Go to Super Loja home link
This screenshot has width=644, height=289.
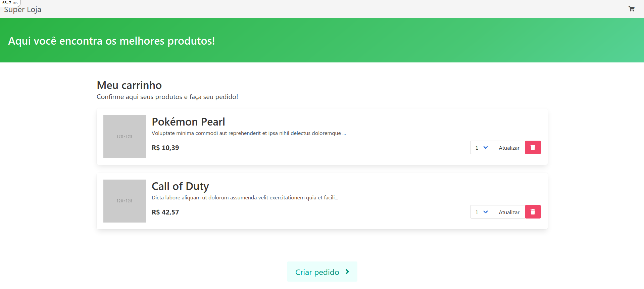pyautogui.click(x=22, y=9)
